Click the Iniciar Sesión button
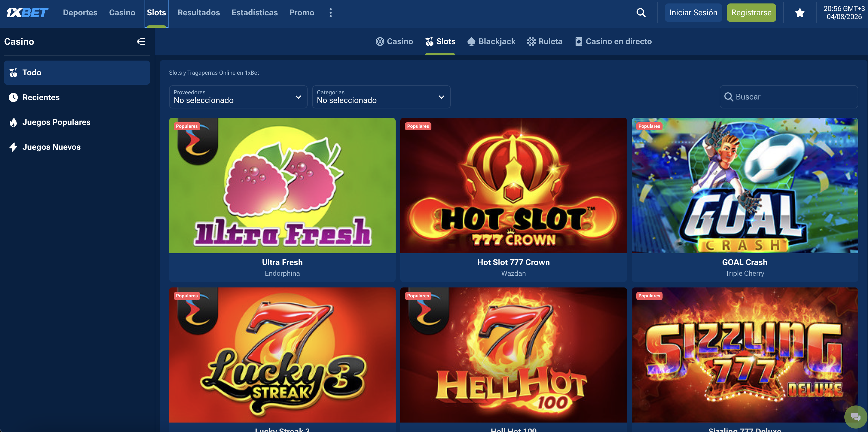This screenshot has width=868, height=432. tap(693, 13)
